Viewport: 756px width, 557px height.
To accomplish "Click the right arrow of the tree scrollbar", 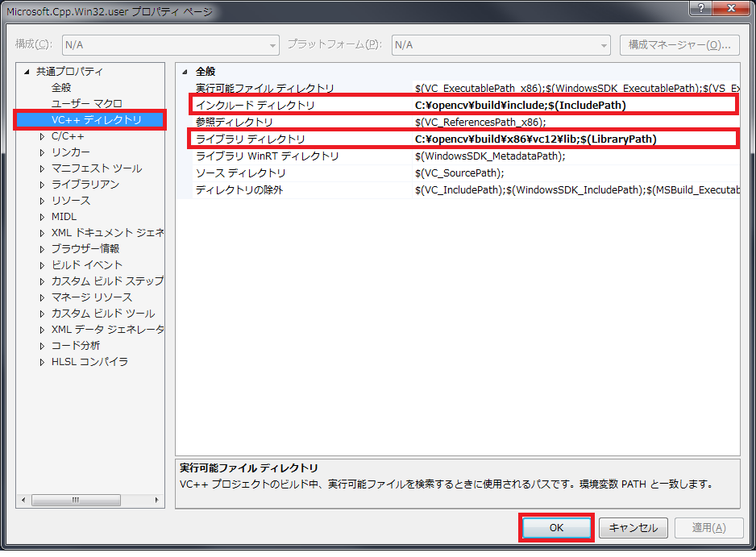I will coord(158,500).
